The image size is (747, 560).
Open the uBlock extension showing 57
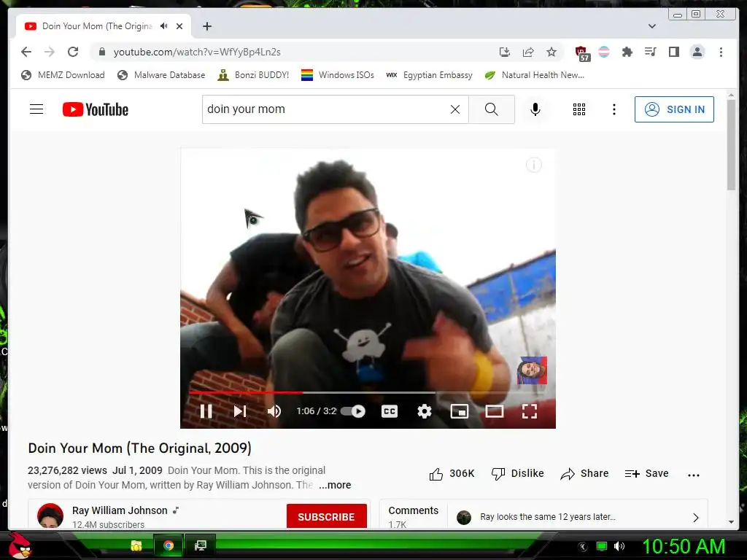tap(581, 53)
